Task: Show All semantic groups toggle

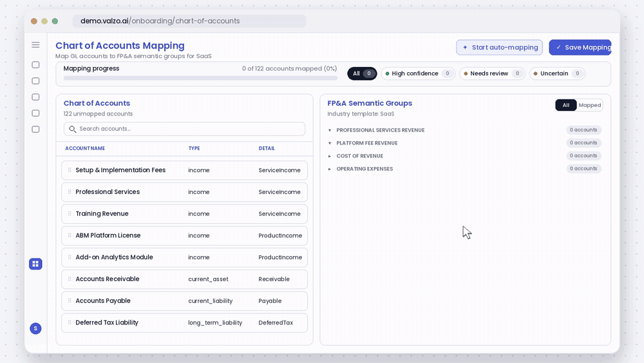Action: (565, 105)
